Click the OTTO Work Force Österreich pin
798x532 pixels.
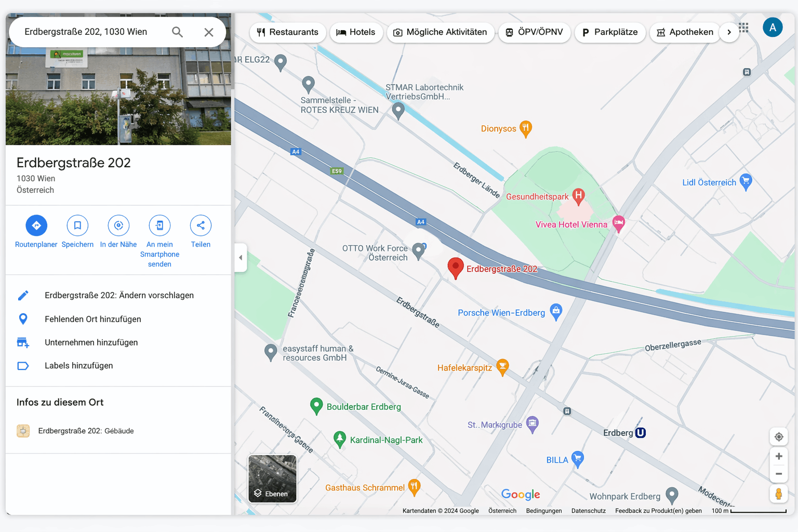[418, 251]
